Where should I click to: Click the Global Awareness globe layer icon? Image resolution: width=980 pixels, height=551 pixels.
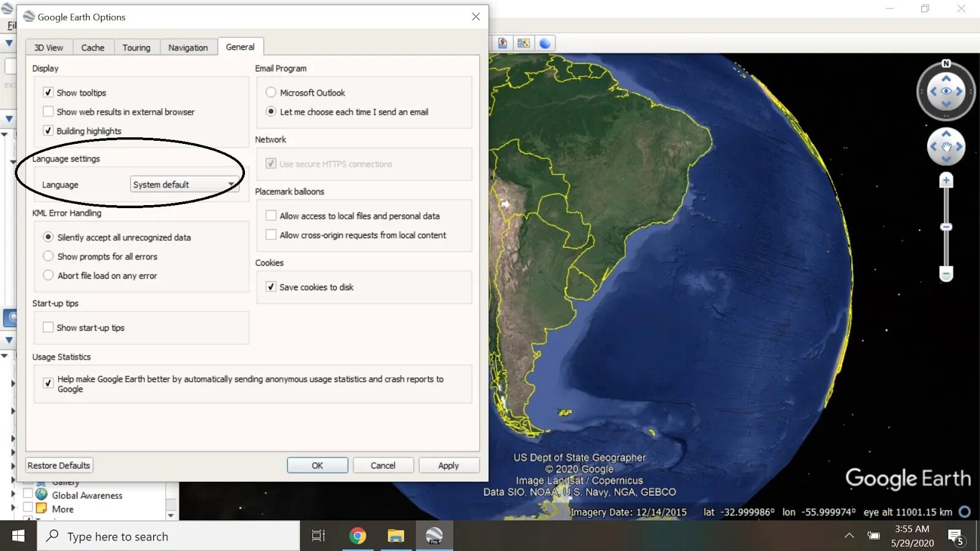tap(42, 495)
